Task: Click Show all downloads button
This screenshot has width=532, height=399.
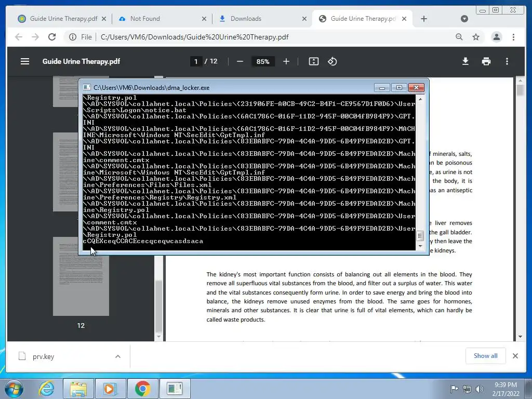Action: (486, 355)
